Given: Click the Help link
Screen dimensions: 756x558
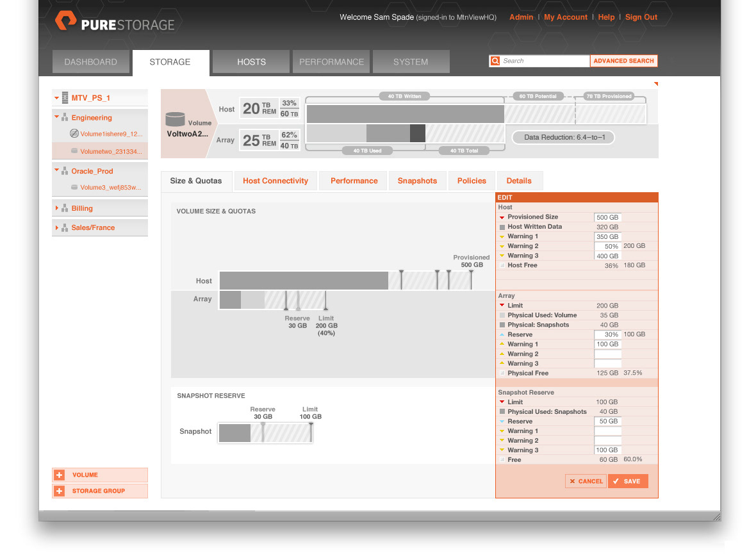Looking at the screenshot, I should point(606,17).
